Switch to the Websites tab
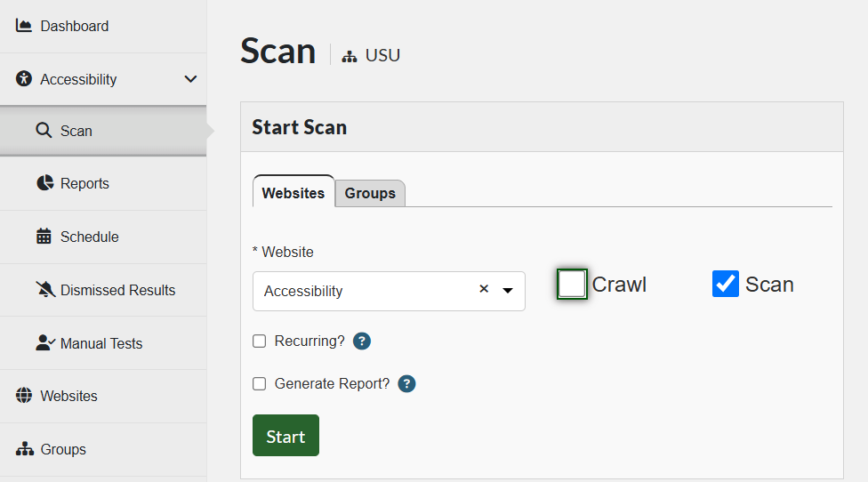The height and width of the screenshot is (482, 868). click(293, 191)
